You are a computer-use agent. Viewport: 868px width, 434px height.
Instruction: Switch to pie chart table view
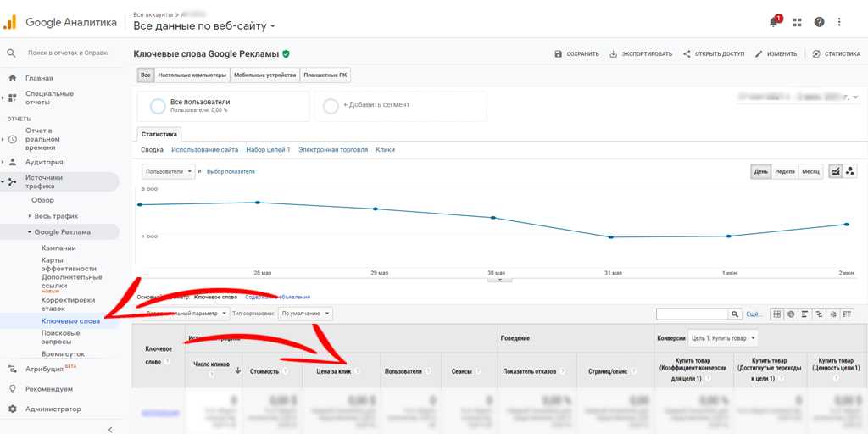click(791, 314)
